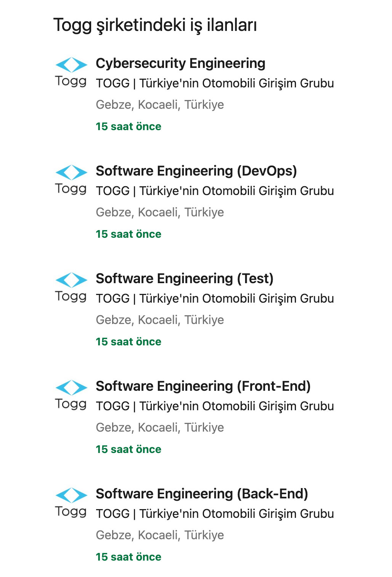Click Togg logo beside Software Engineering (DevOps)
Image resolution: width=392 pixels, height=577 pixels.
71,180
